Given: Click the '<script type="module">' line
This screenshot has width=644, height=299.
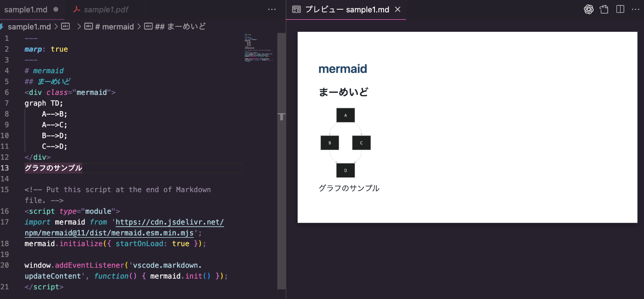Looking at the screenshot, I should 72,211.
